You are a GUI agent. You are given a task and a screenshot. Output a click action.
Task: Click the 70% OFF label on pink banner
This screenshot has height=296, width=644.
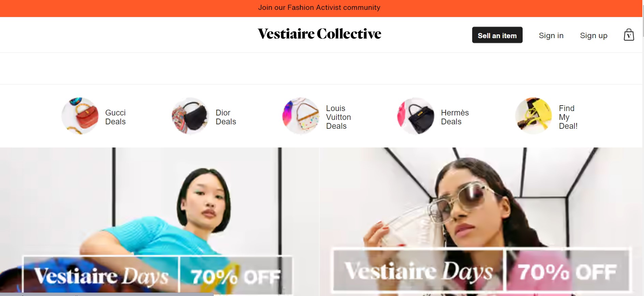point(567,271)
